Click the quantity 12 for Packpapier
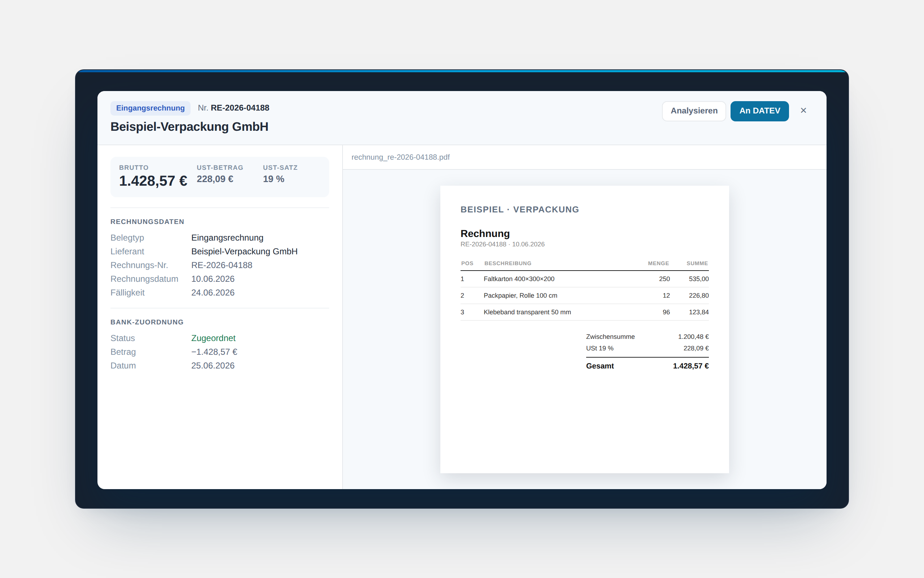The image size is (924, 578). coord(666,296)
